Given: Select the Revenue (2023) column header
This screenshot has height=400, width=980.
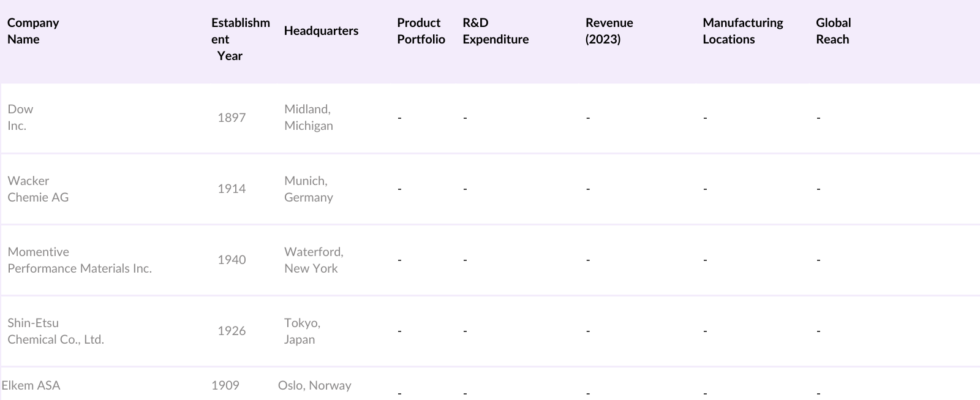Looking at the screenshot, I should [609, 31].
